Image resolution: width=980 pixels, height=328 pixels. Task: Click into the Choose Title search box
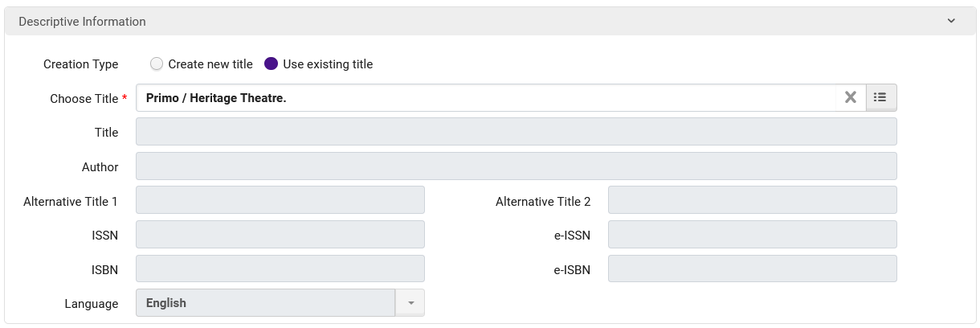(x=482, y=98)
